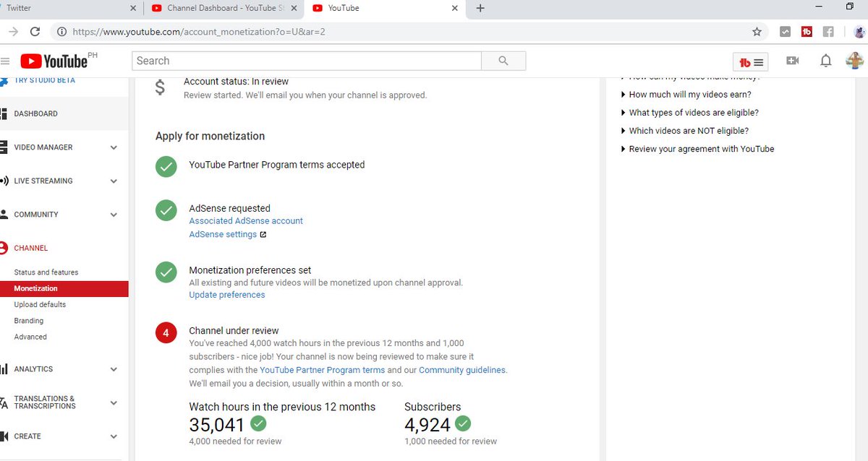Viewport: 868px width, 461px height.
Task: Expand the Create section
Action: coord(114,436)
